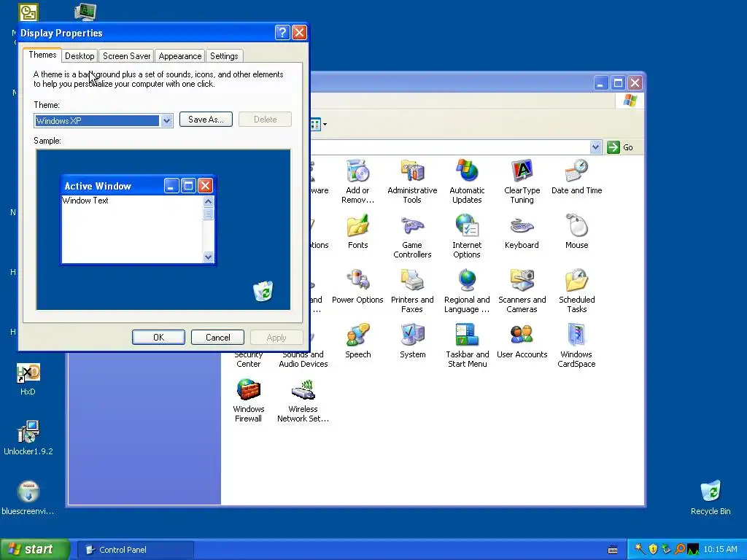Screen dimensions: 747x560
Task: Open Regional and Language Options icon
Action: pos(467,281)
